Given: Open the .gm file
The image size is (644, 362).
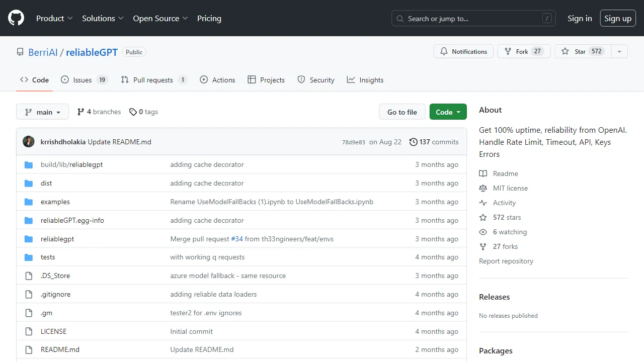Looking at the screenshot, I should 46,313.
